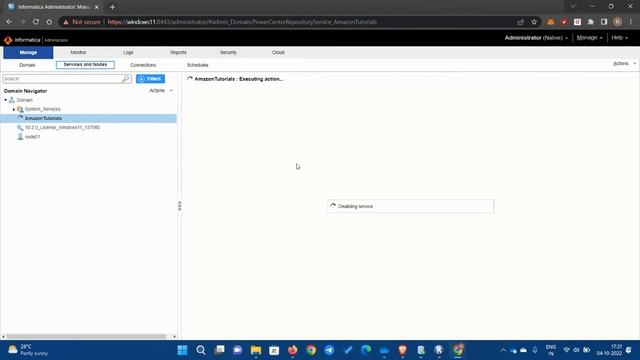Click the search magnifier icon in navigator
This screenshot has height=360, width=640.
click(126, 79)
